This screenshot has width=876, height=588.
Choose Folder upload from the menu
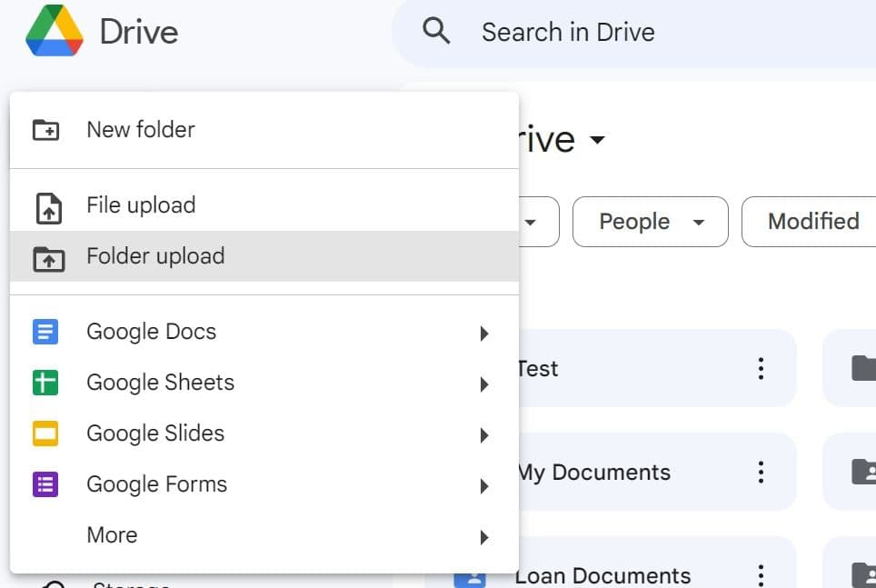pyautogui.click(x=155, y=256)
